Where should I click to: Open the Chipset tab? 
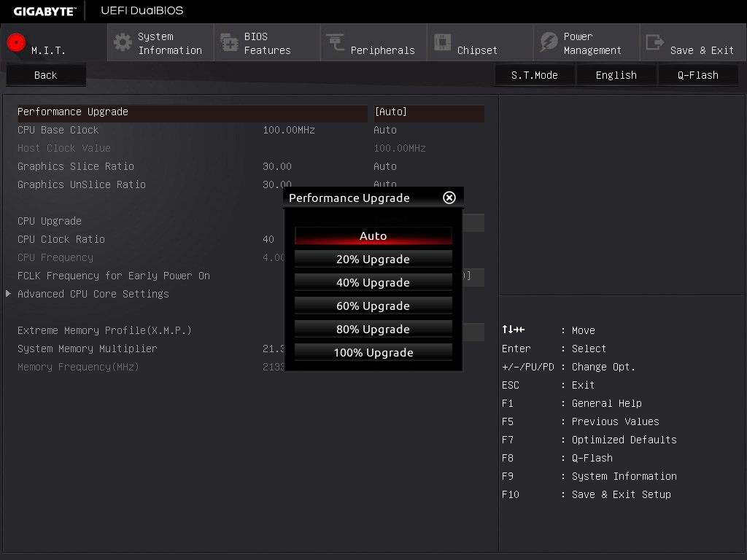tap(480, 43)
